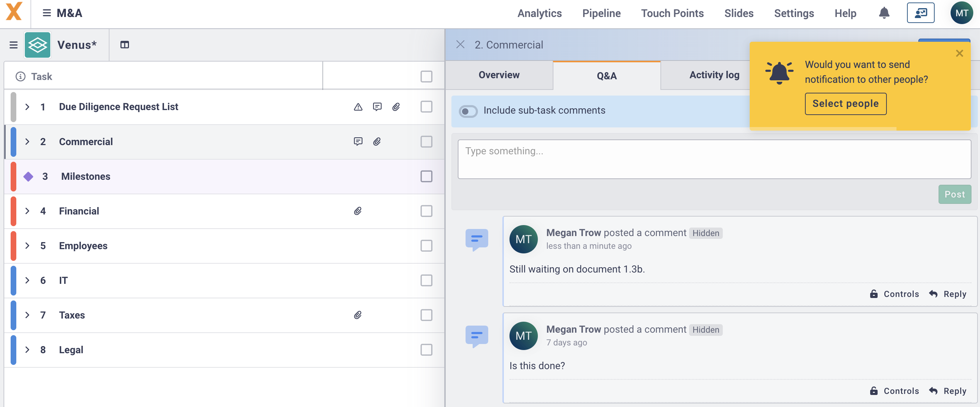This screenshot has height=407, width=980.
Task: Expand the Taxes task row
Action: pyautogui.click(x=27, y=315)
